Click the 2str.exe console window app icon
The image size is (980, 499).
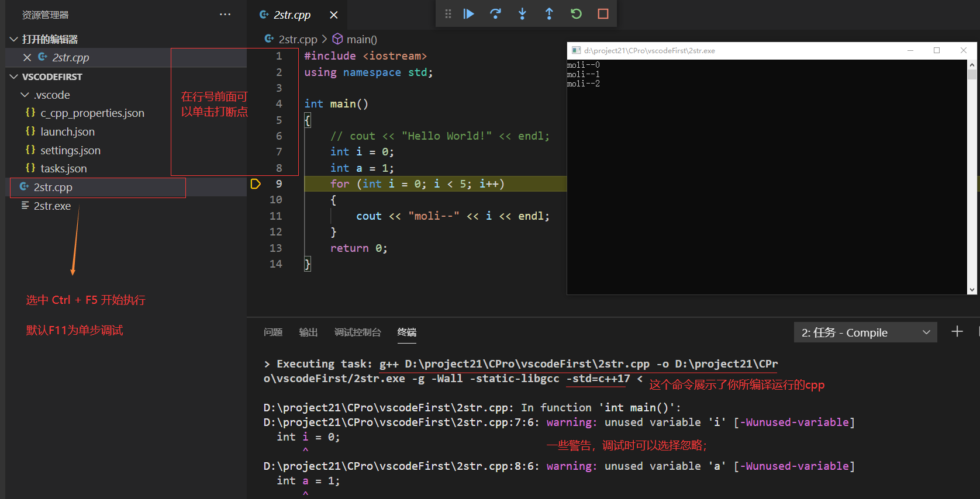[576, 50]
